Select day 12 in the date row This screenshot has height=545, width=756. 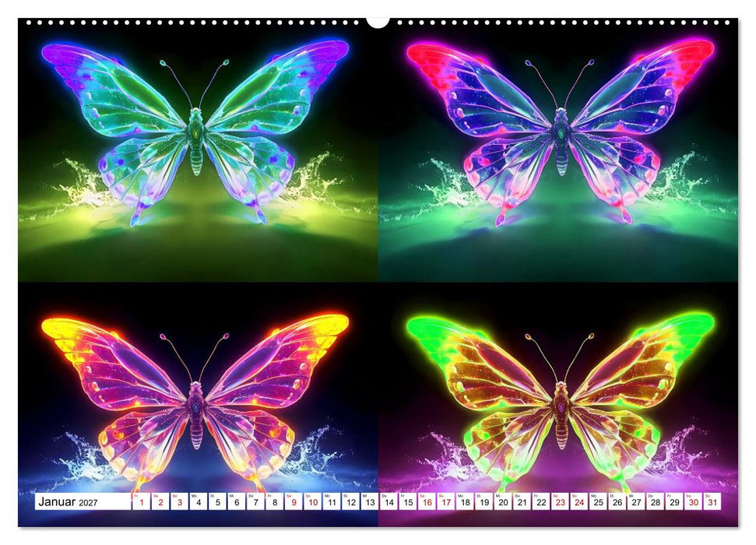click(350, 501)
